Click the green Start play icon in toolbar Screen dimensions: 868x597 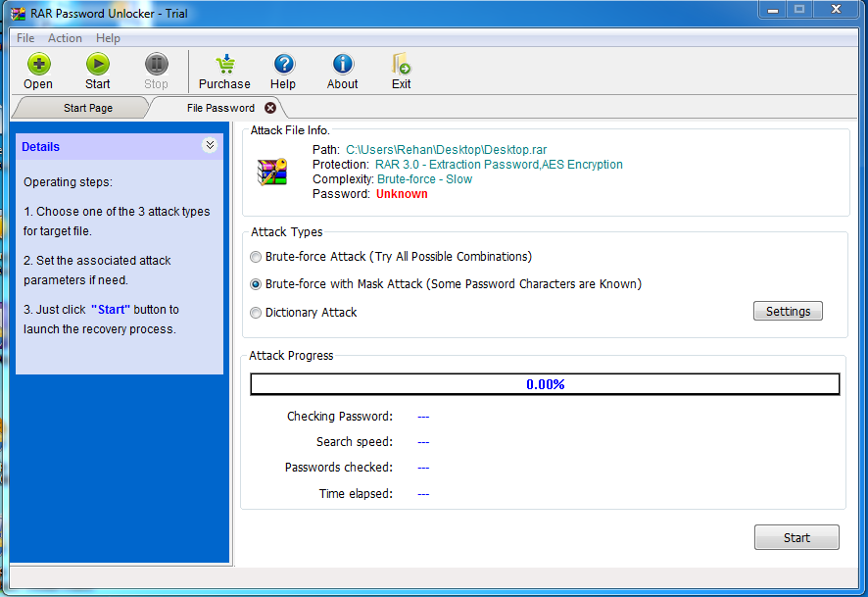(x=98, y=65)
